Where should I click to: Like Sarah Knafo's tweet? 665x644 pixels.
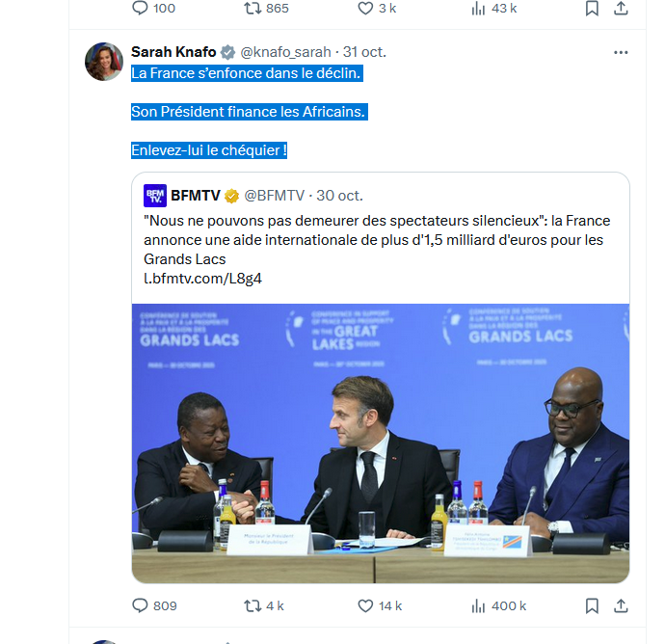[x=365, y=605]
